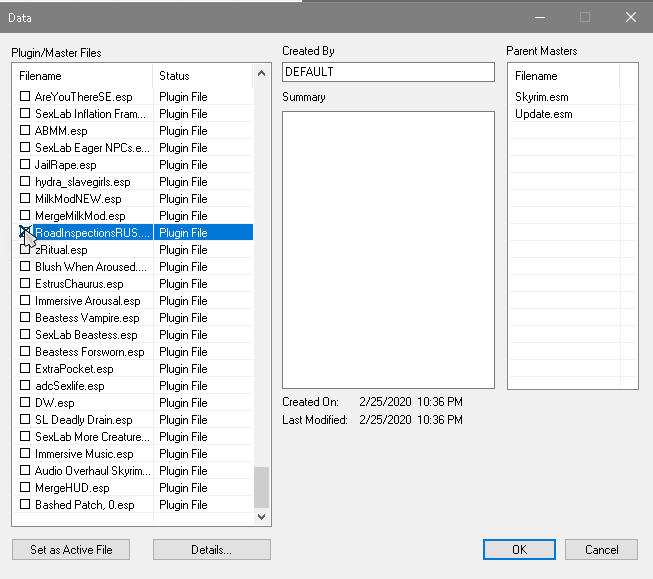The image size is (653, 579).
Task: Open the Details... dialog
Action: (211, 550)
